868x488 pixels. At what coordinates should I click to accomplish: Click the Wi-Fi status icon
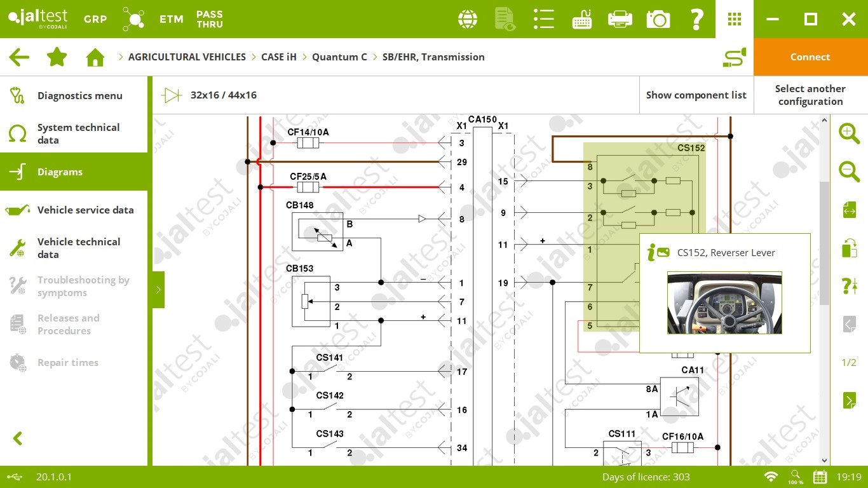(771, 477)
